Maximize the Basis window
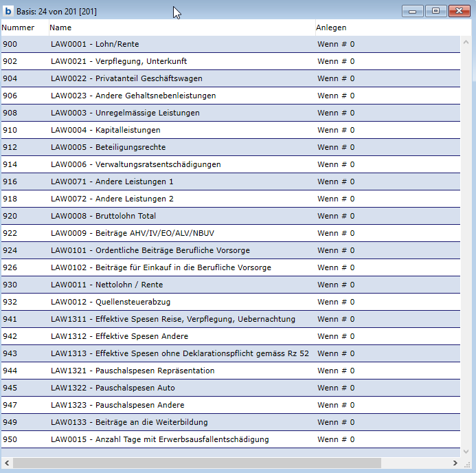Image resolution: width=476 pixels, height=473 pixels. point(435,11)
